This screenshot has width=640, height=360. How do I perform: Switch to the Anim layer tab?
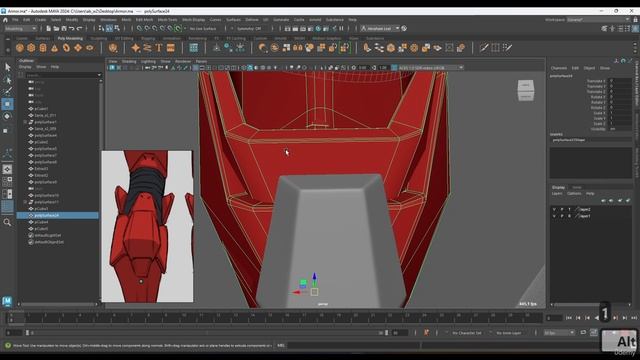pos(576,187)
